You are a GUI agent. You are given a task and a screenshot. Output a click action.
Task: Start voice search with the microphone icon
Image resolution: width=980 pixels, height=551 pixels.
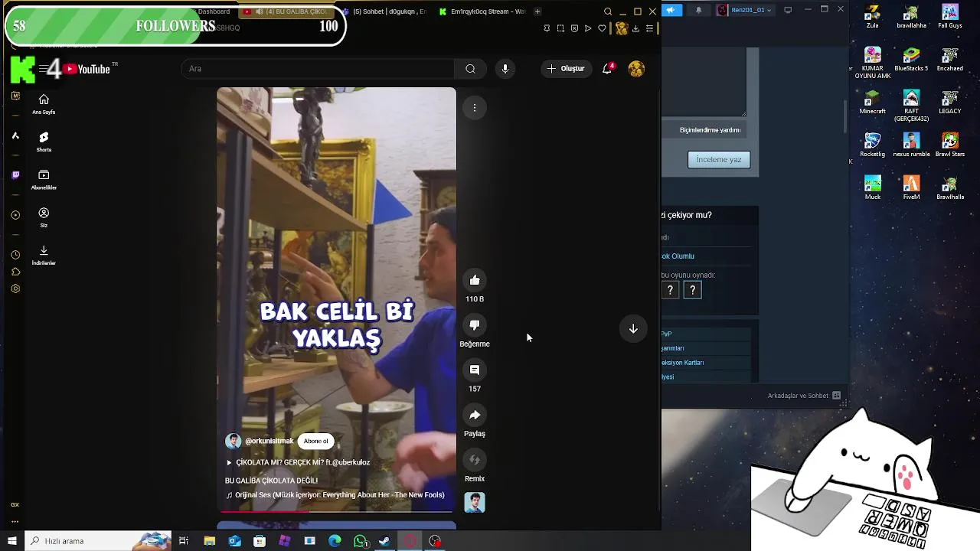(x=505, y=69)
